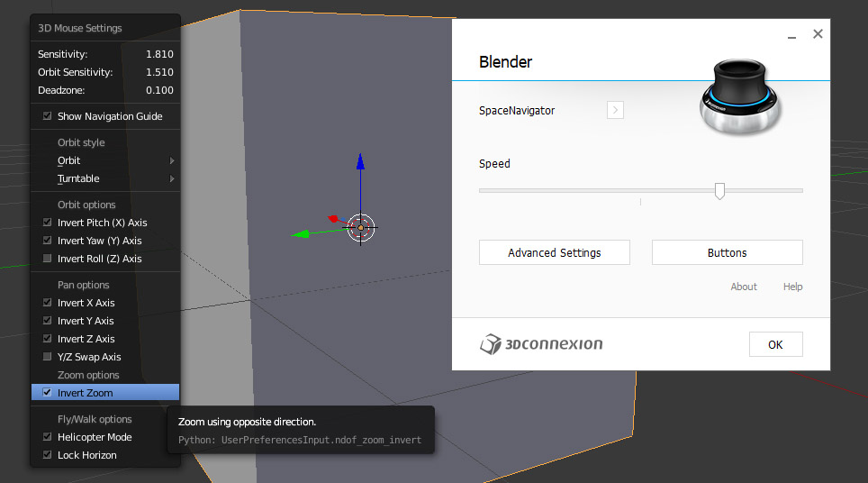Screen dimensions: 868x483
Task: Close the 3Dconnexion Blender window
Action: 818,33
